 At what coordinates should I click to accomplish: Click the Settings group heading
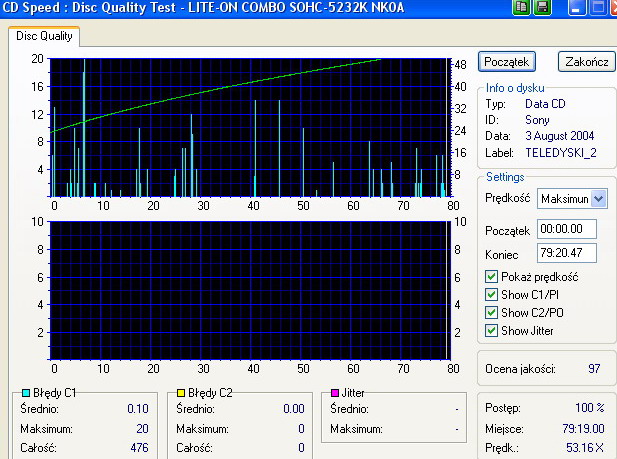pos(505,177)
